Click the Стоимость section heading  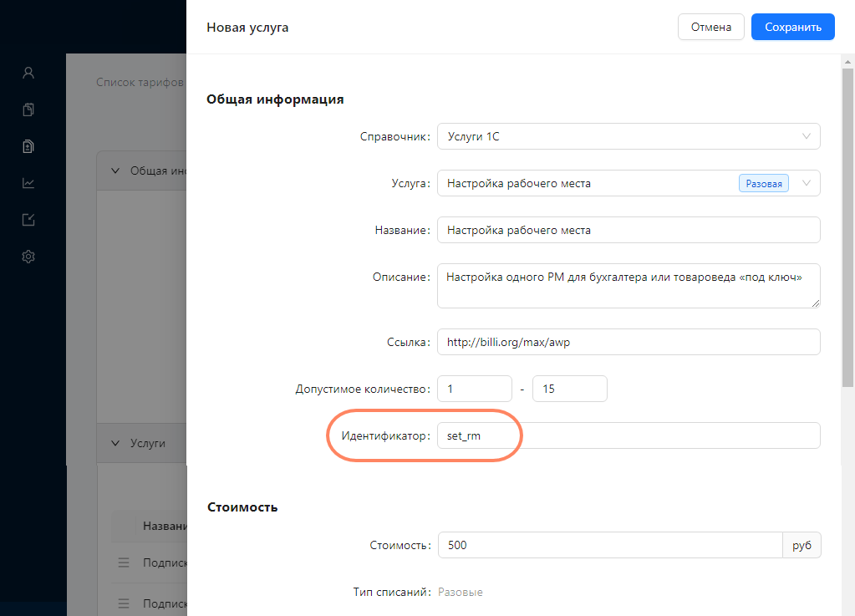coord(242,507)
